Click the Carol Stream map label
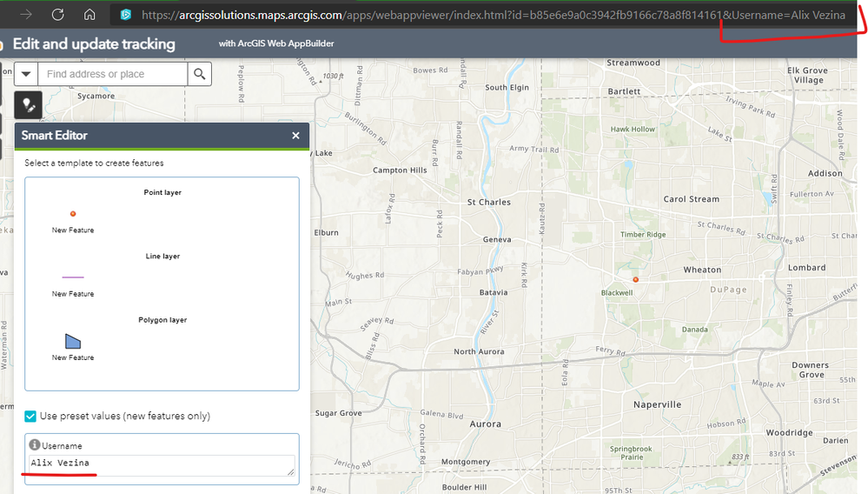 click(692, 199)
